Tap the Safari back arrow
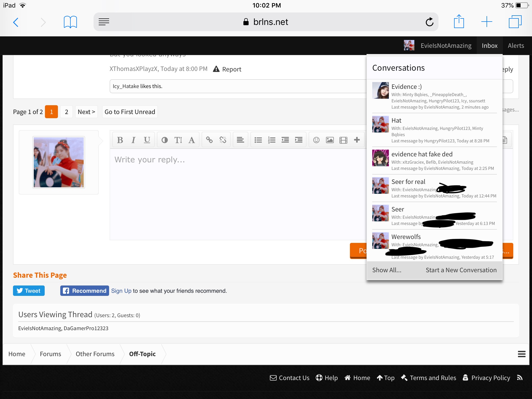The image size is (532, 399). pyautogui.click(x=16, y=22)
